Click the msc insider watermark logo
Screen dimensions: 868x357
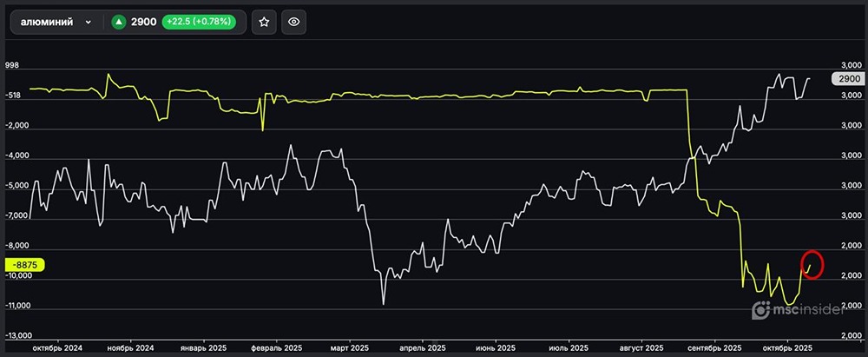tap(798, 311)
